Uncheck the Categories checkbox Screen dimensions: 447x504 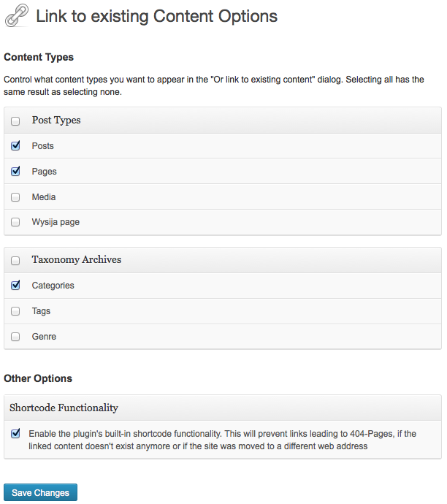coord(15,285)
